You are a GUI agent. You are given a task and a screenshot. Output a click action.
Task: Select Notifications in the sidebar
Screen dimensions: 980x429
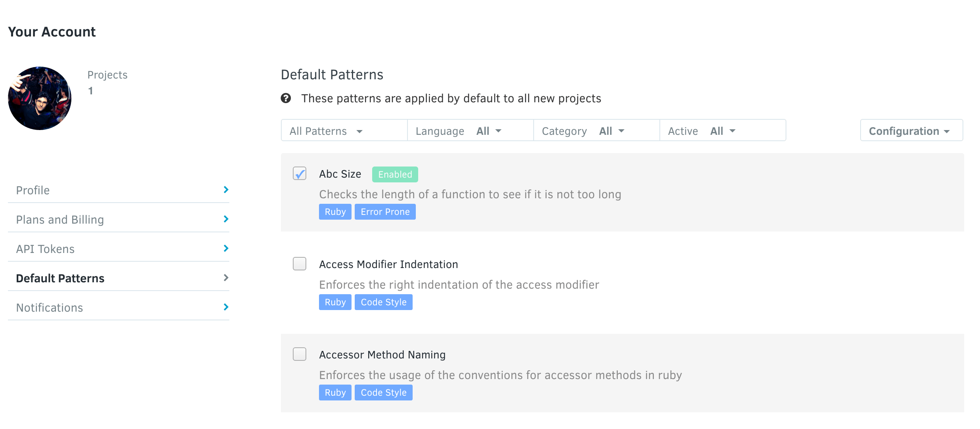49,307
